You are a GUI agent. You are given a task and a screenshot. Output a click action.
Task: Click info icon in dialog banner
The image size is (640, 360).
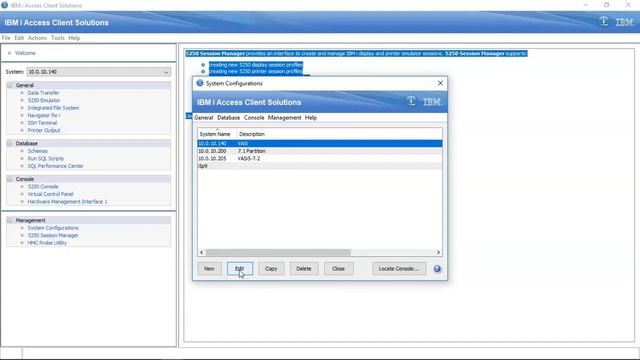[x=411, y=101]
